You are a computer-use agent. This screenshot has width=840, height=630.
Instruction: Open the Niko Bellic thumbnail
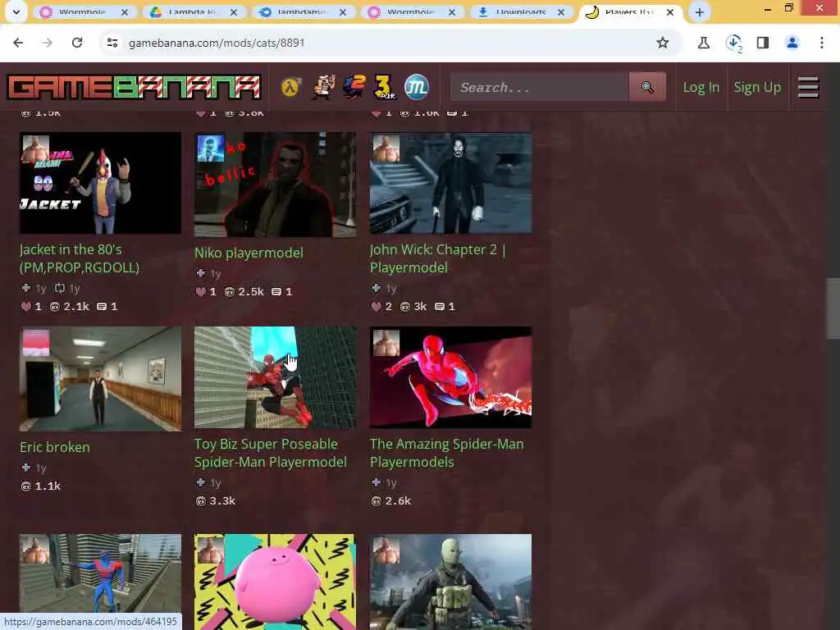(275, 185)
